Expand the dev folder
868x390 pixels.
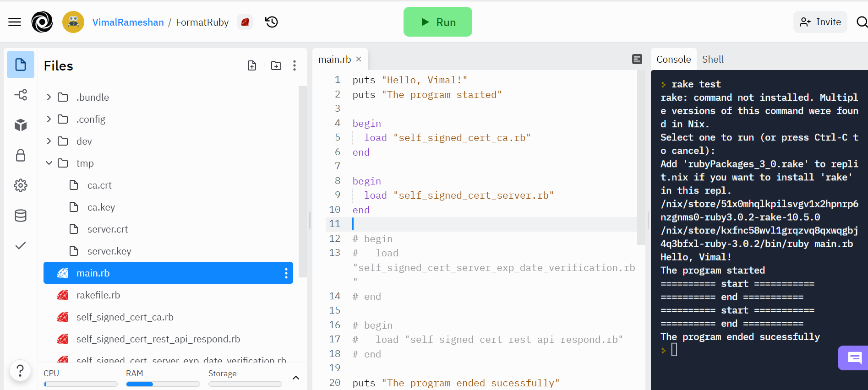(x=49, y=141)
